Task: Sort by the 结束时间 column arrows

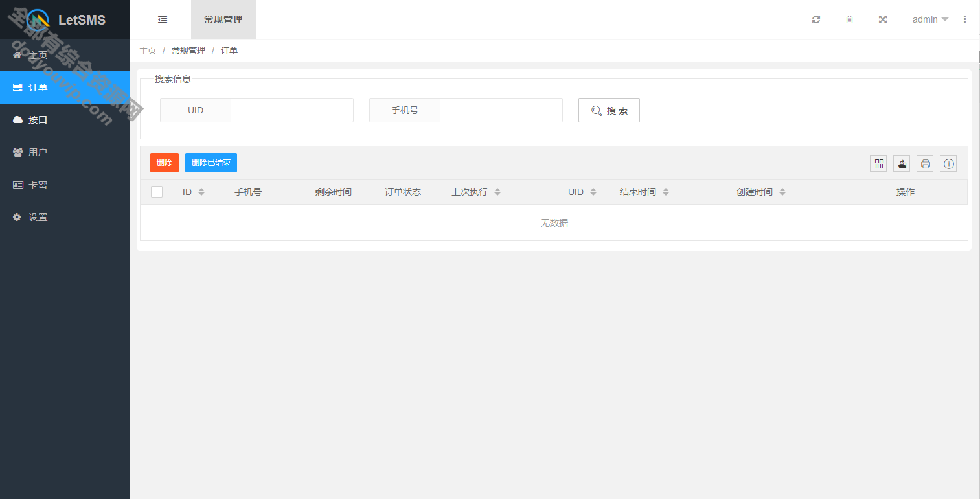Action: click(x=666, y=192)
